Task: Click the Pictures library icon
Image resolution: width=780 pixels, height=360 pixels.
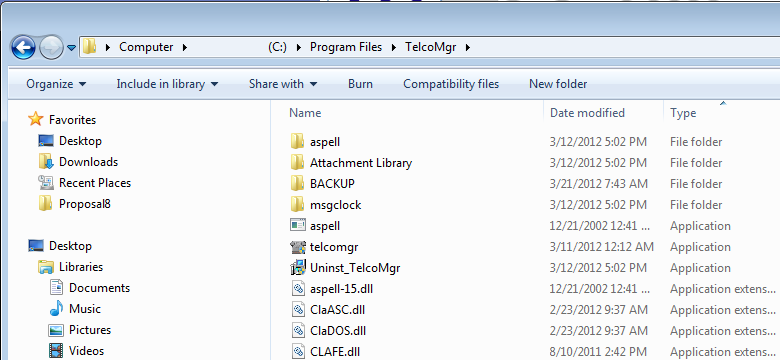Action: click(56, 330)
